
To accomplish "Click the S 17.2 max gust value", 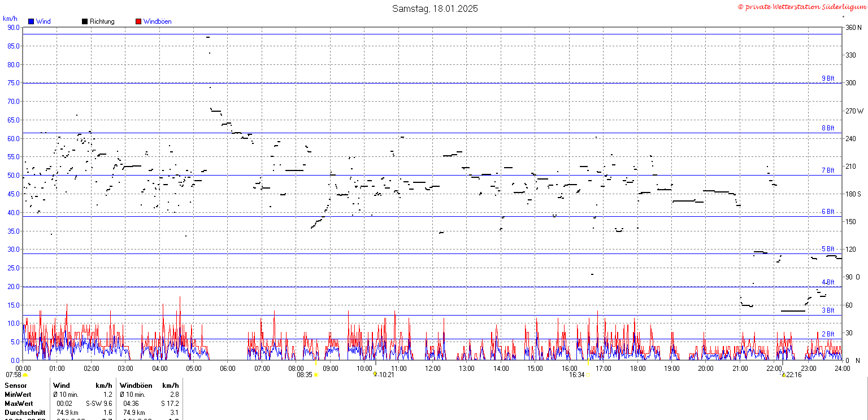I will pyautogui.click(x=170, y=404).
